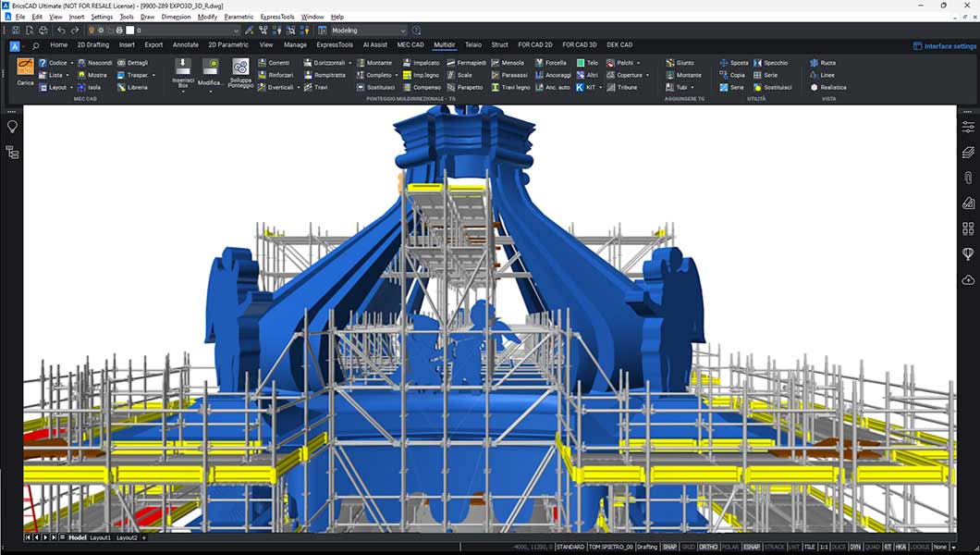The image size is (980, 555).
Task: Switch to the MEC CAD ribbon tab
Action: [410, 44]
